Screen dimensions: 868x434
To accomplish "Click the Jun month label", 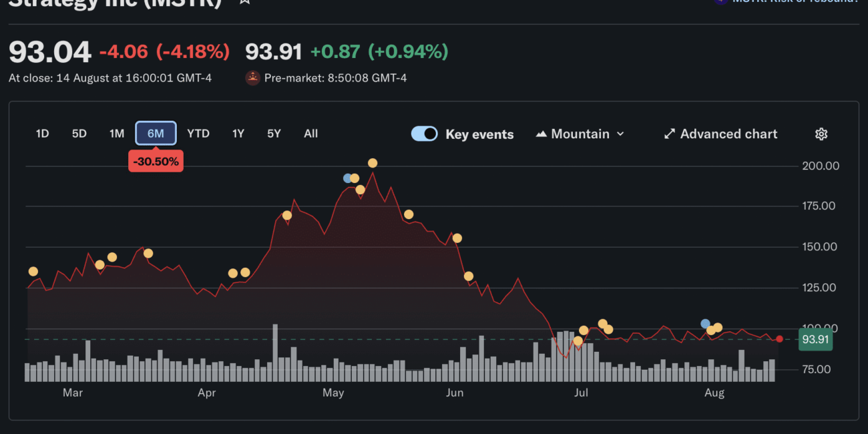I will [x=454, y=393].
